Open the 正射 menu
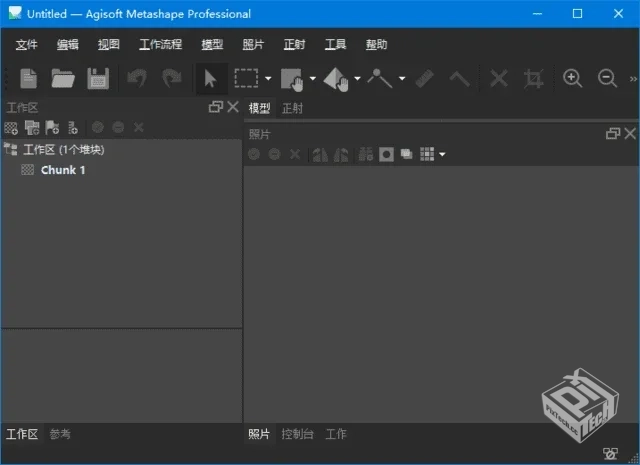640x465 pixels. 294,44
